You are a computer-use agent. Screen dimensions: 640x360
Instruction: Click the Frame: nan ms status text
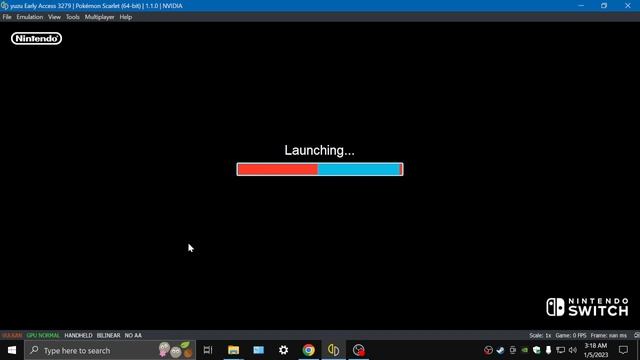tap(609, 336)
